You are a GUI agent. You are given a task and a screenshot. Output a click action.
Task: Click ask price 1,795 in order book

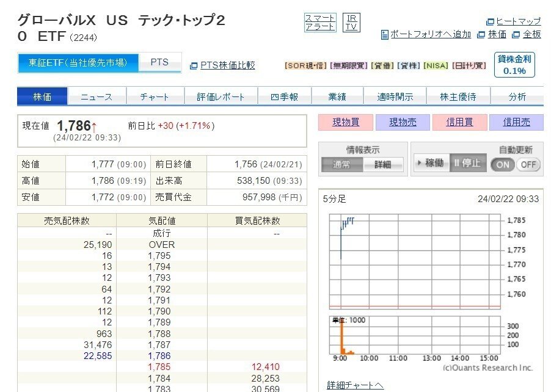[159, 256]
